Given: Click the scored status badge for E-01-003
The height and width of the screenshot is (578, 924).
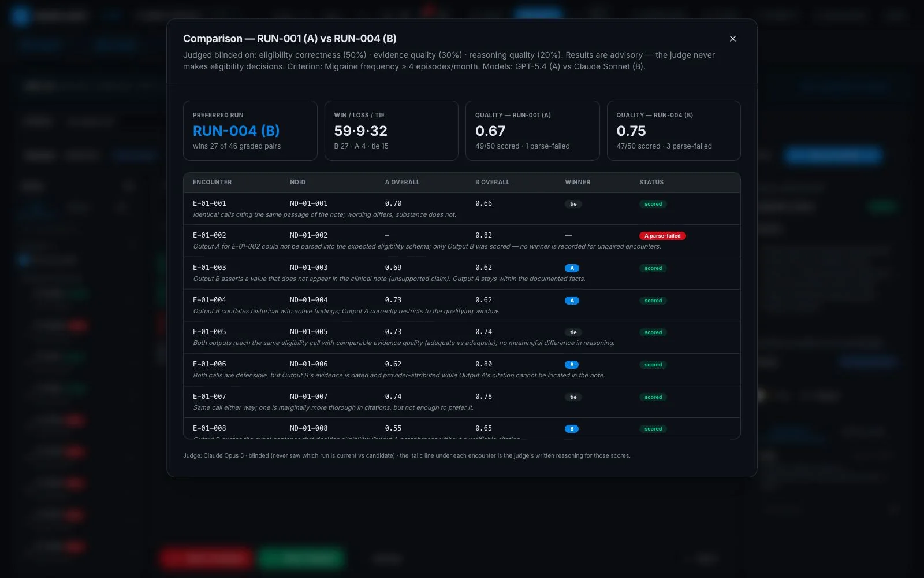Looking at the screenshot, I should tap(653, 268).
